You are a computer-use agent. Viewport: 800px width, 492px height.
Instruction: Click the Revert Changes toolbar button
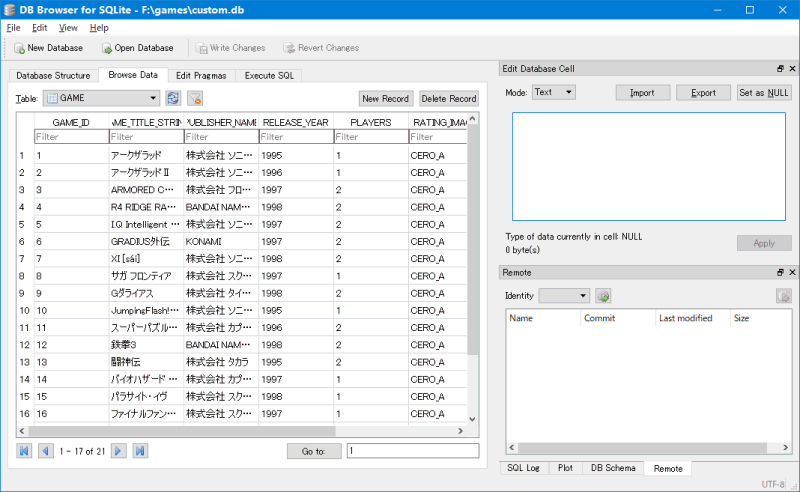coord(321,48)
